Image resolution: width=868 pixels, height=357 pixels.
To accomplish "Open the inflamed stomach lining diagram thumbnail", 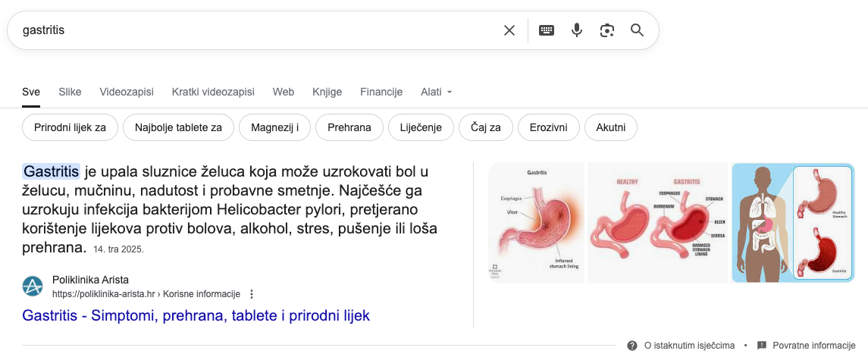I will click(536, 223).
